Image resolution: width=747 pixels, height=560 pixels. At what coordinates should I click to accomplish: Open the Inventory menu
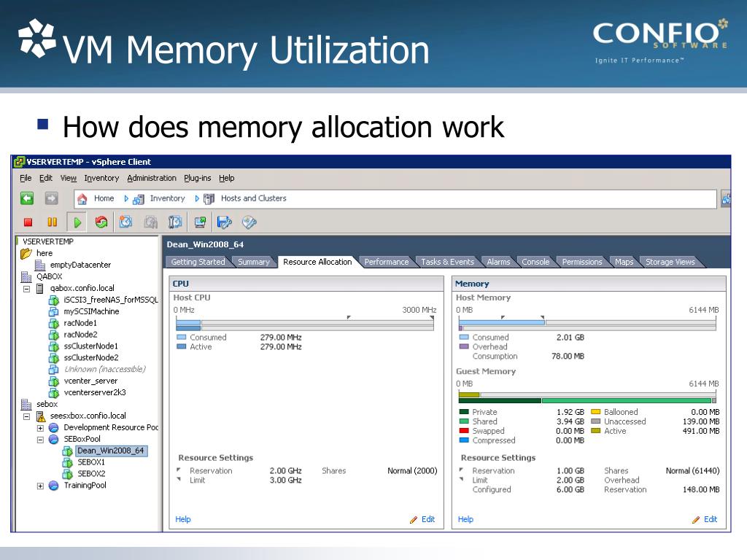point(101,178)
